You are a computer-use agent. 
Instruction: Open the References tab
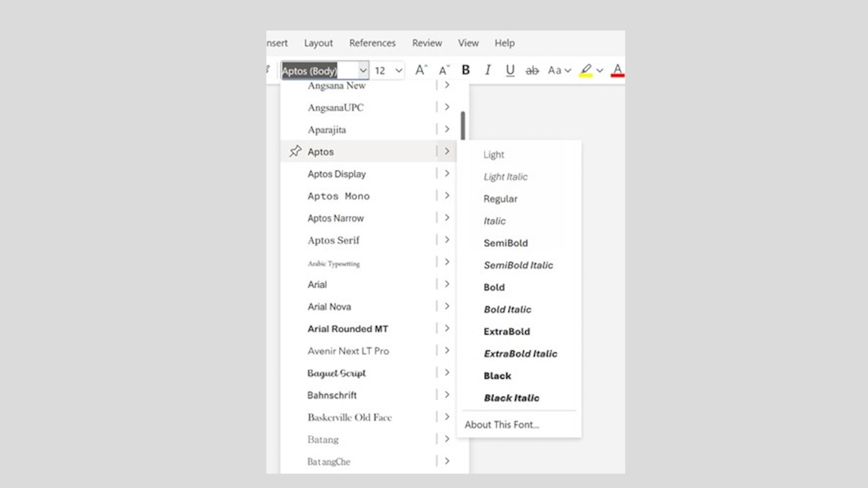click(x=373, y=43)
